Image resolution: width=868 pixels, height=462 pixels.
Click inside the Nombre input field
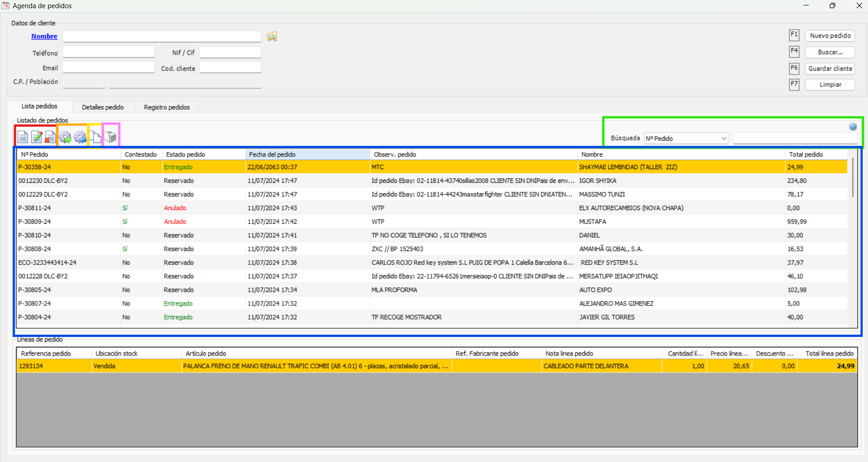tap(162, 36)
